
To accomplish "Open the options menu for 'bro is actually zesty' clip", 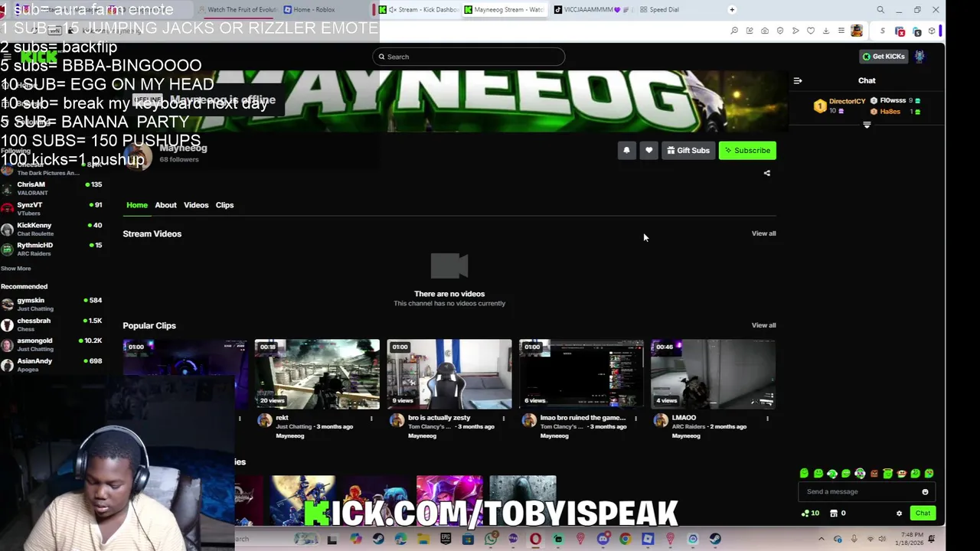I will click(x=503, y=419).
